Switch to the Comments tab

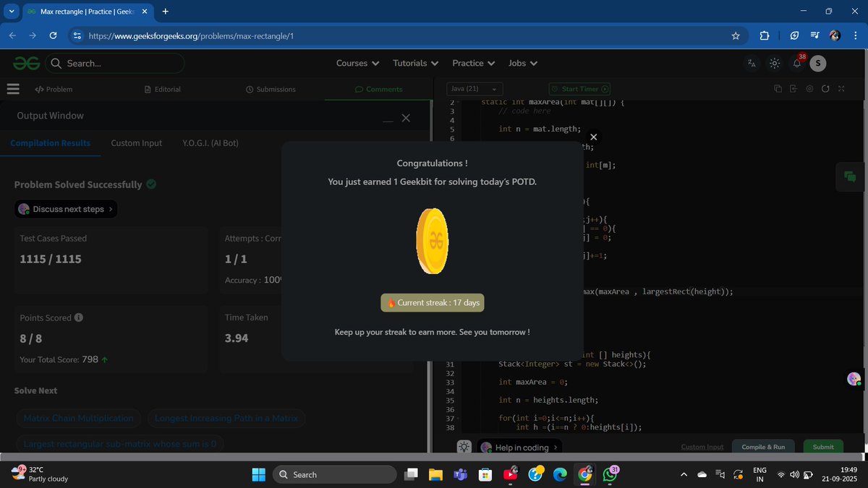378,90
